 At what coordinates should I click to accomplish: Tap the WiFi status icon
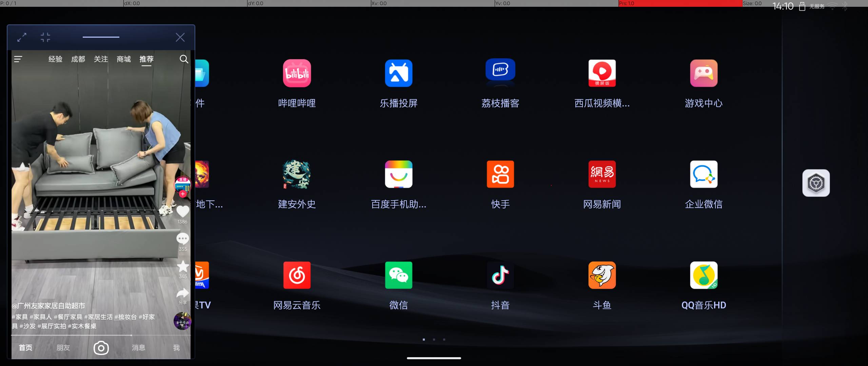point(832,6)
